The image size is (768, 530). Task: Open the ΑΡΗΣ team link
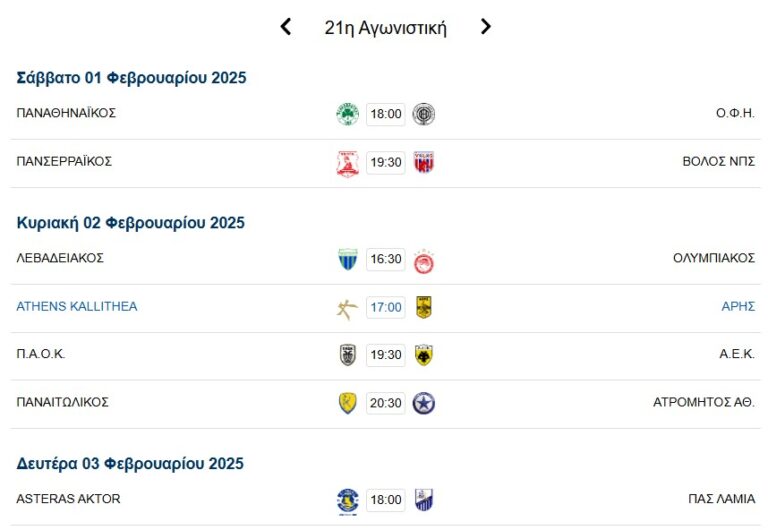[x=738, y=307]
